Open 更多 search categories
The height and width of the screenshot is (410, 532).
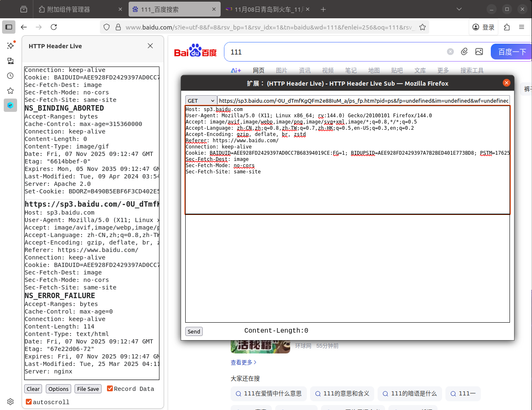443,70
